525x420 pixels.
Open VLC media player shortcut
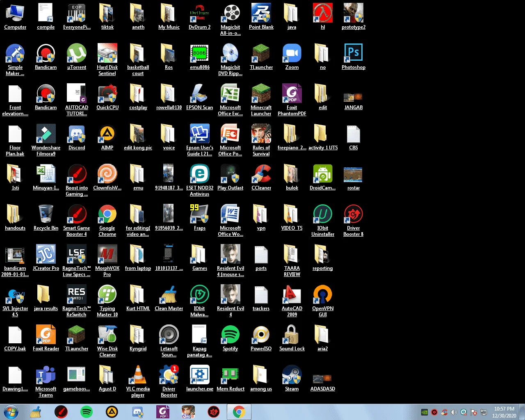click(x=138, y=381)
